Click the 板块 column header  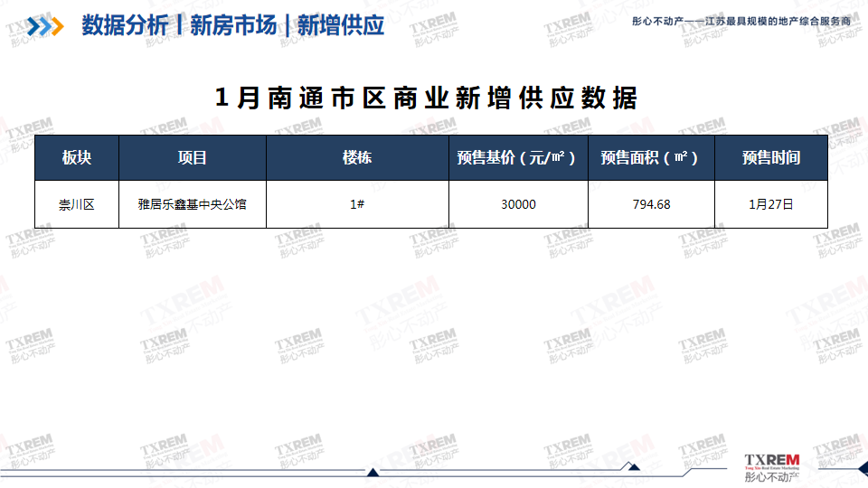(77, 157)
